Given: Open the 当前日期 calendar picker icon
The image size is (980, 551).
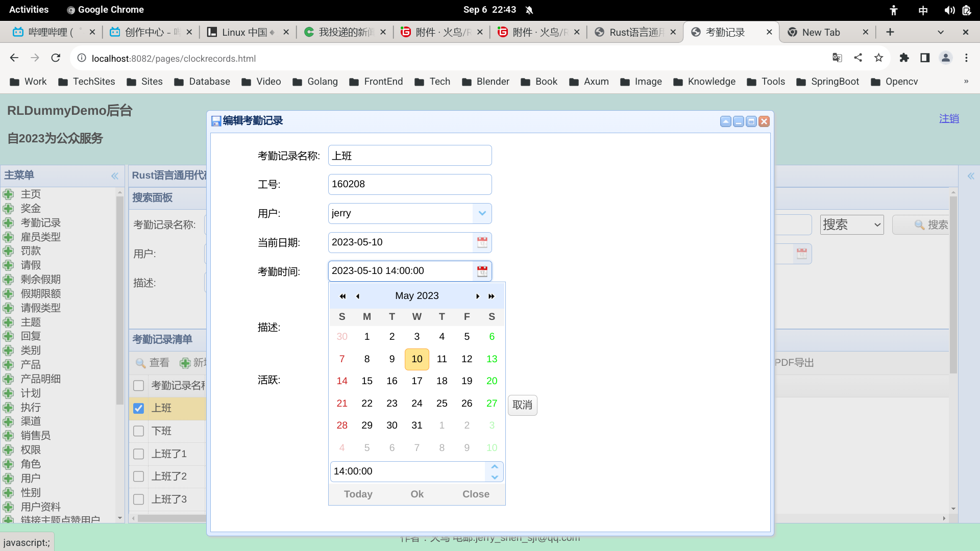Looking at the screenshot, I should (482, 242).
